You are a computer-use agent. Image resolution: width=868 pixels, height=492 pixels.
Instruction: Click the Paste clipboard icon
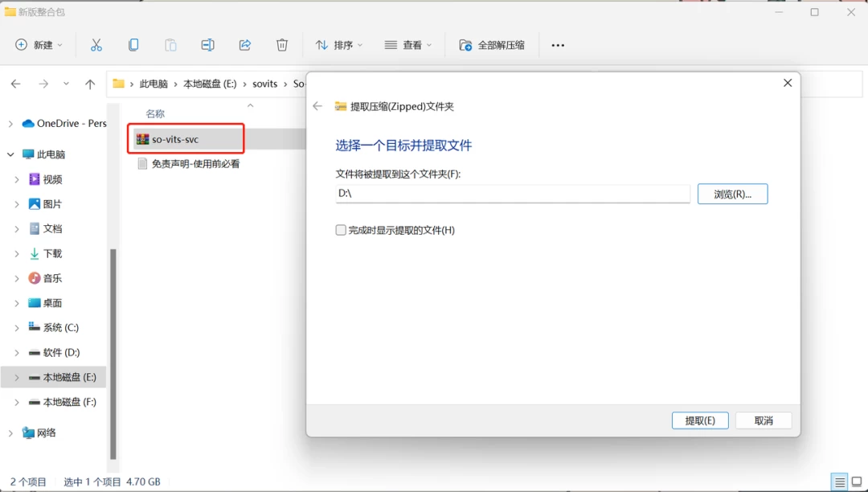(170, 45)
